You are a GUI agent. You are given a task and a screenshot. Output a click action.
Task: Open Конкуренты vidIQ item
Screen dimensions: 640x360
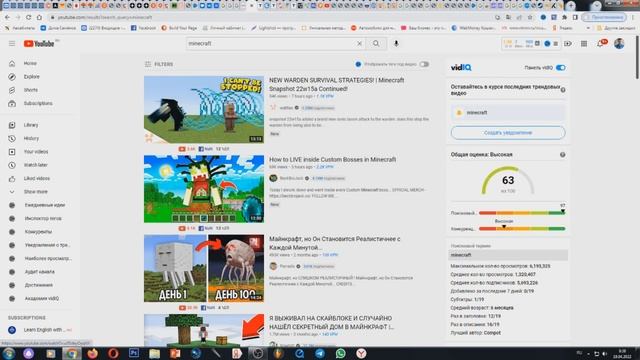click(x=38, y=232)
